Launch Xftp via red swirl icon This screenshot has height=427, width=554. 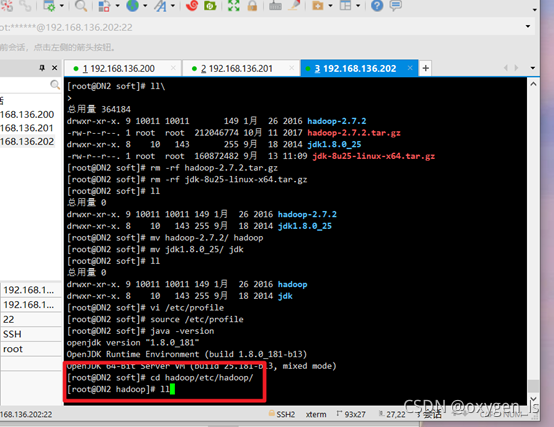pyautogui.click(x=191, y=5)
